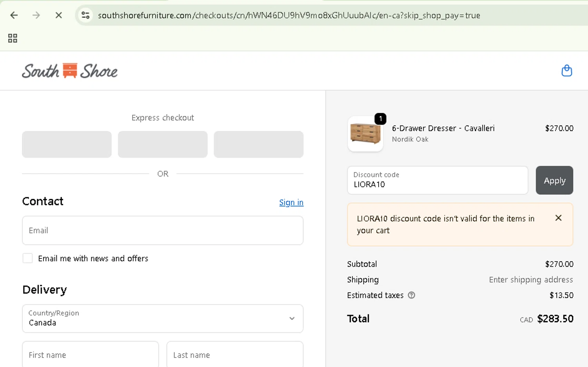Dismiss the invalid discount code message

[559, 218]
